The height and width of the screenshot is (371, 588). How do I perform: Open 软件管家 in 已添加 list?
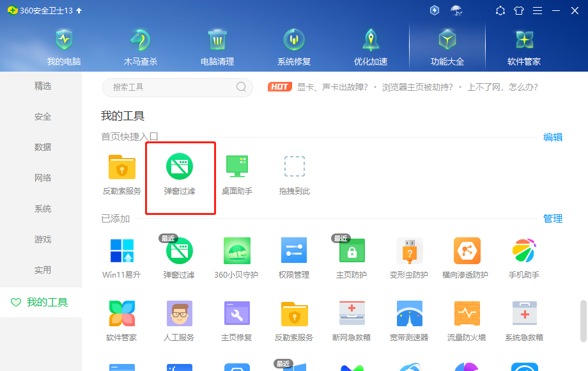click(121, 321)
